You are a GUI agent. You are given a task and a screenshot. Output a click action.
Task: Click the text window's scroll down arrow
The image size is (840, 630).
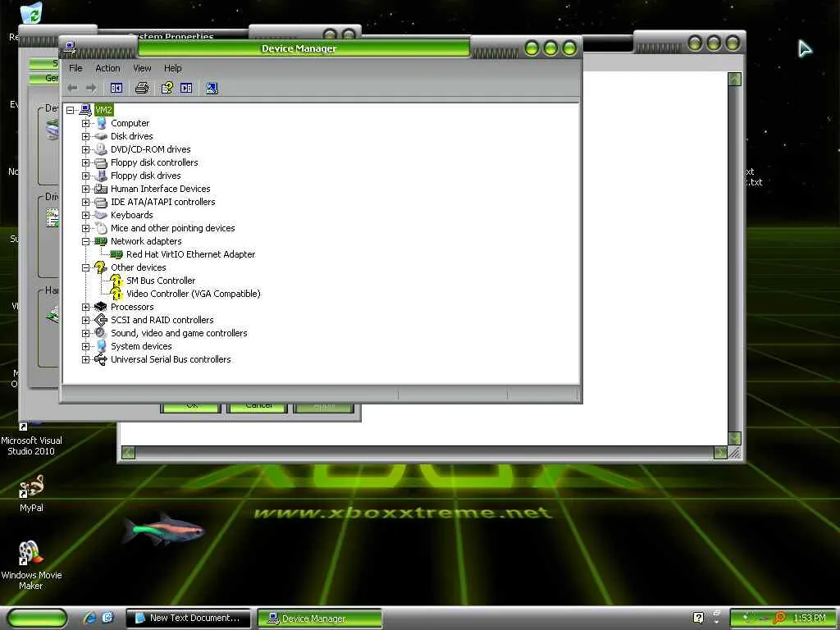(x=734, y=438)
